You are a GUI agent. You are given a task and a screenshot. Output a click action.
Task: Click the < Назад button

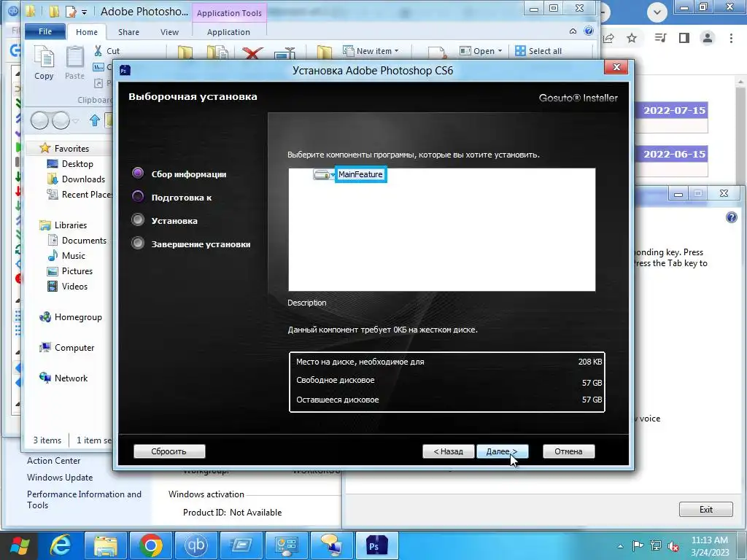click(x=449, y=451)
